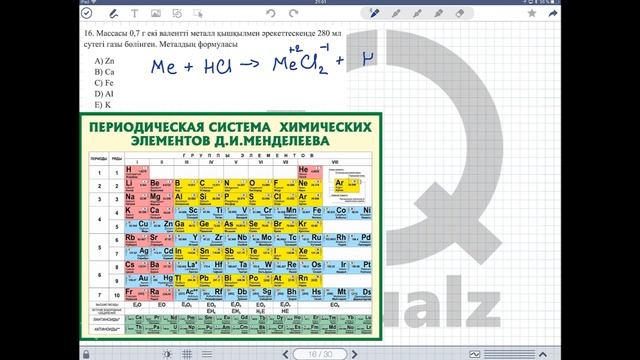Tap the Al cell in periodic table
Viewport: 640px width, 360px height.
coord(186,199)
